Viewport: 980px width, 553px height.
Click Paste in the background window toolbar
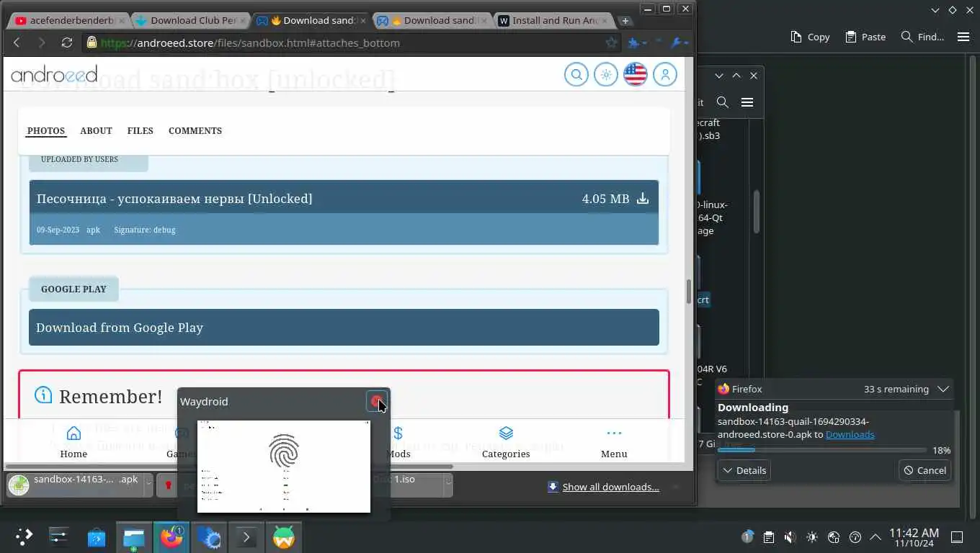coord(865,37)
